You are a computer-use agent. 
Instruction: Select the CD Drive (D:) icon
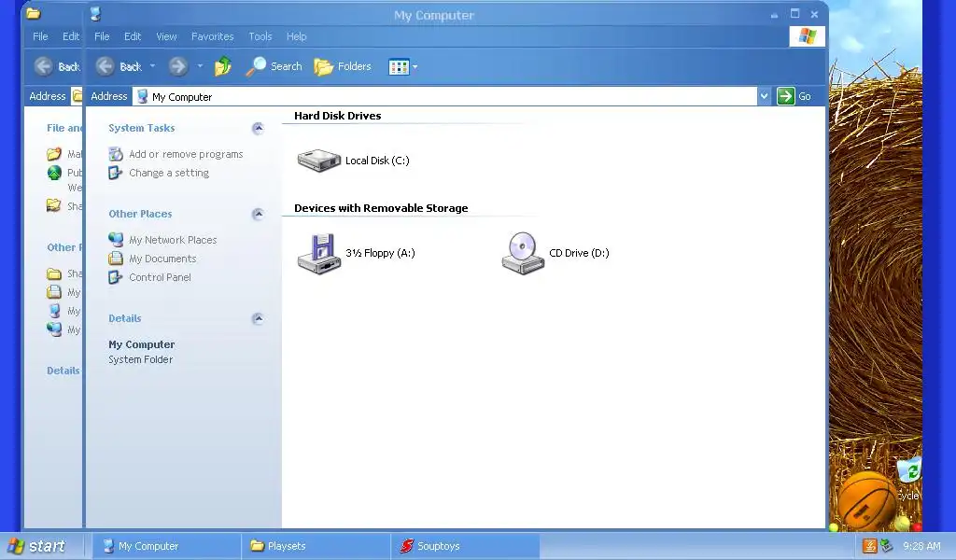[523, 254]
